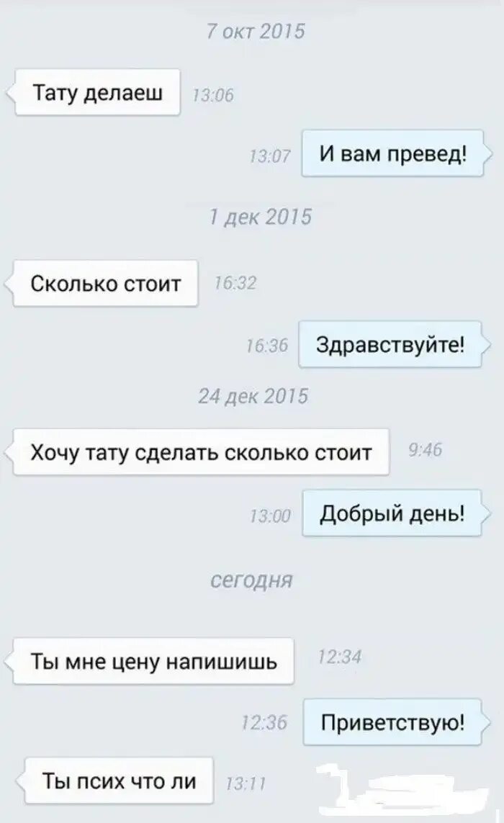This screenshot has width=504, height=823.
Task: Tap the 9:46 timestamp
Action: 426,450
